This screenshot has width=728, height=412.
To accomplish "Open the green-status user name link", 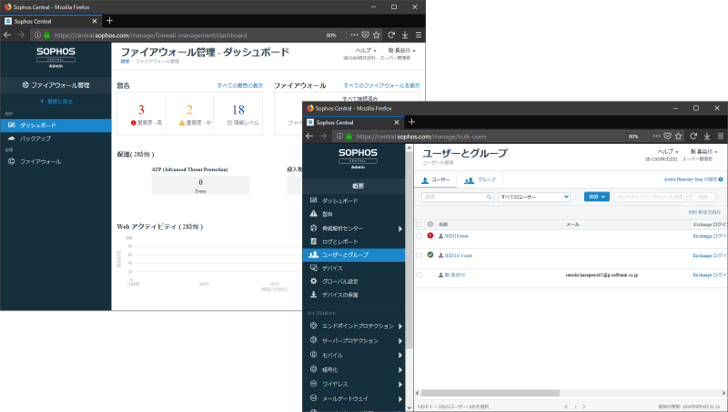I will (458, 255).
